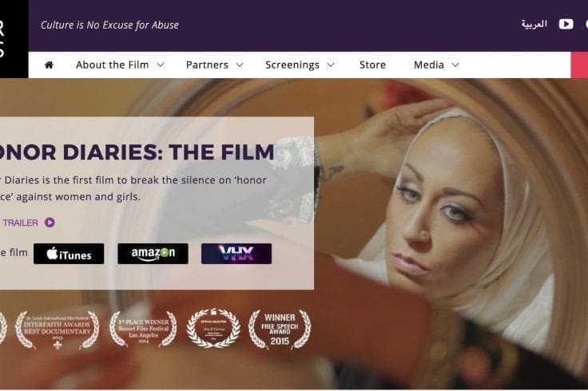Click the Interfaith Awards Best Documentary laurel
The width and height of the screenshot is (588, 391).
pos(57,330)
